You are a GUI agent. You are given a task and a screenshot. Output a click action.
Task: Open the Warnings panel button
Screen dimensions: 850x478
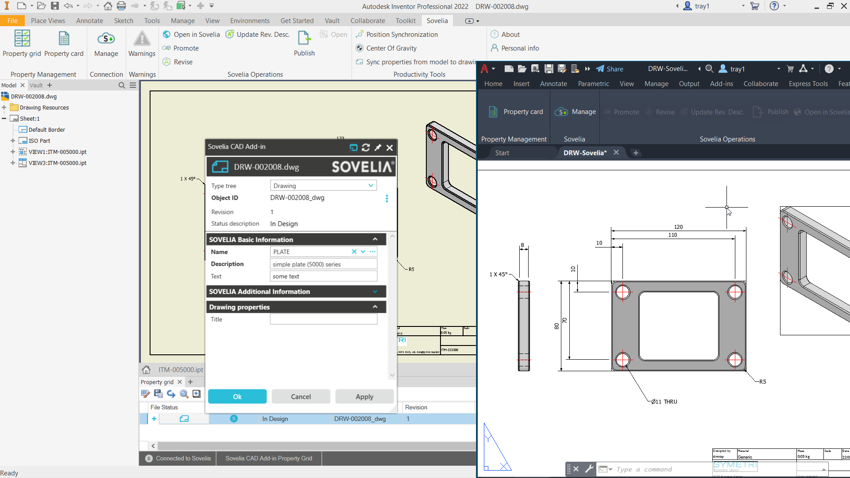141,43
